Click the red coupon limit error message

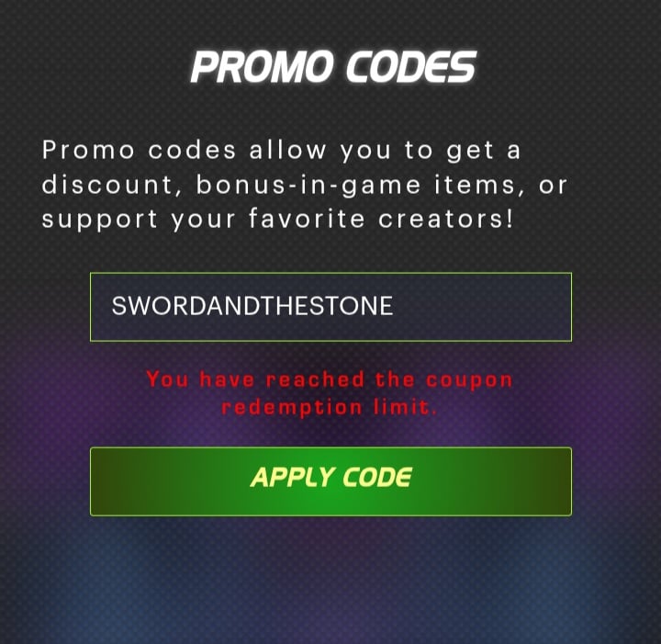(330, 393)
